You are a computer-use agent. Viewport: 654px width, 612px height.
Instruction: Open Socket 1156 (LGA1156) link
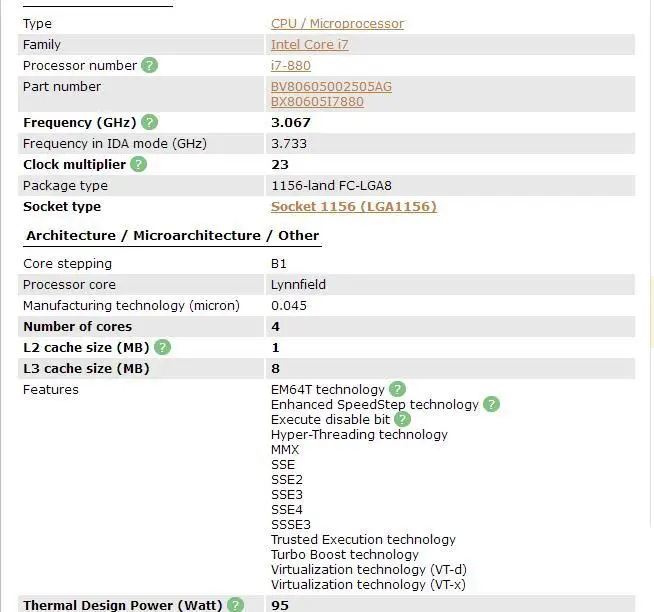[354, 207]
